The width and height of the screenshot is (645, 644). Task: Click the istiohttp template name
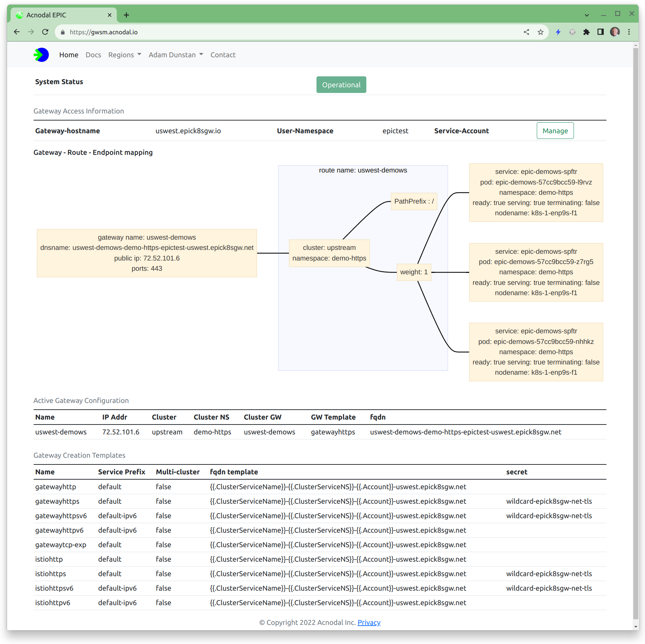click(x=49, y=559)
